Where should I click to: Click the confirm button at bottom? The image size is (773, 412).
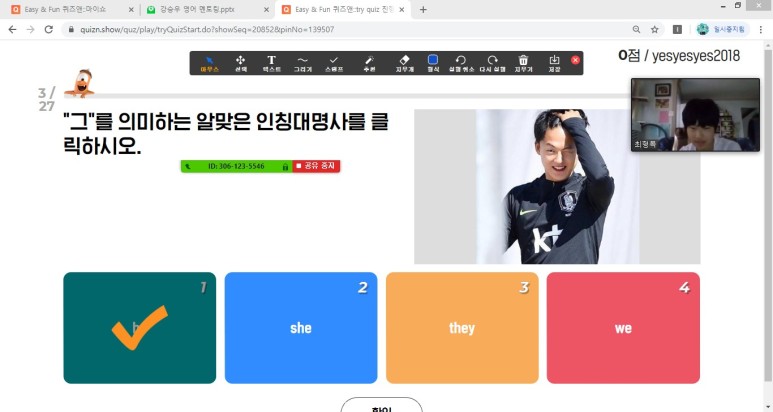pos(382,406)
